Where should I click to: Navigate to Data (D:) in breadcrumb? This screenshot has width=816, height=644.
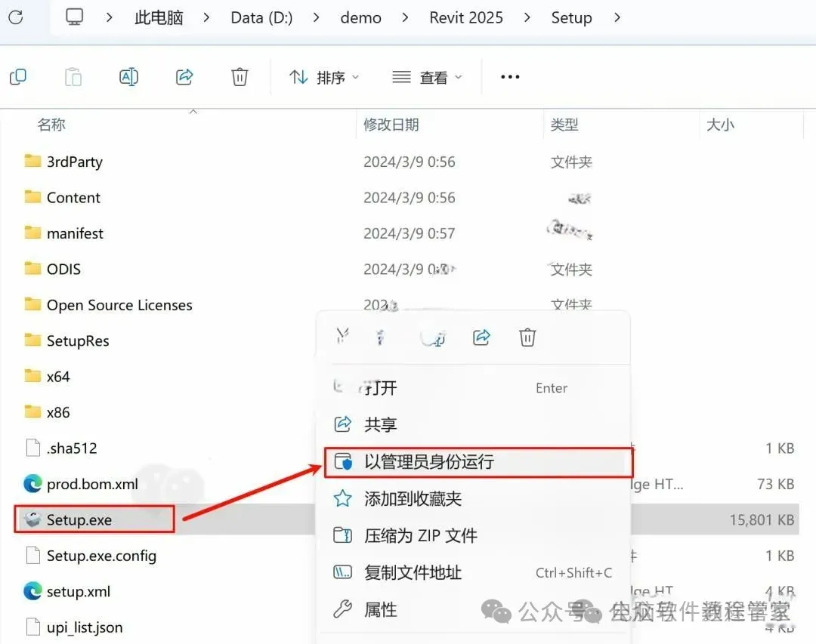(x=261, y=17)
